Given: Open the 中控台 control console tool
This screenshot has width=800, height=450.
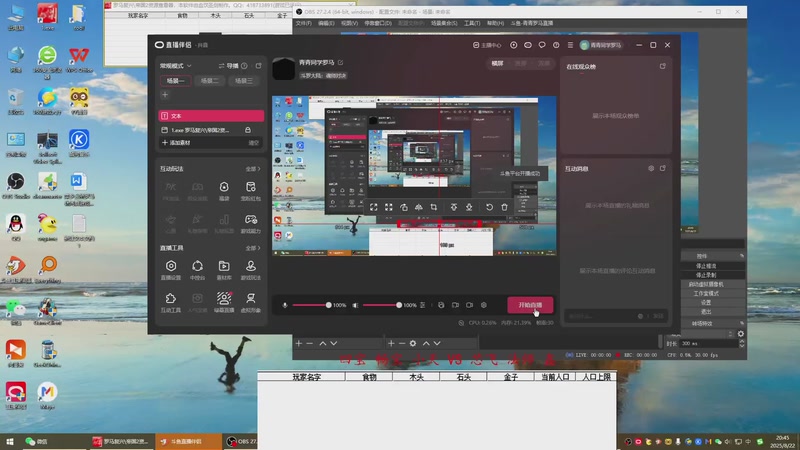Looking at the screenshot, I should coord(197,270).
